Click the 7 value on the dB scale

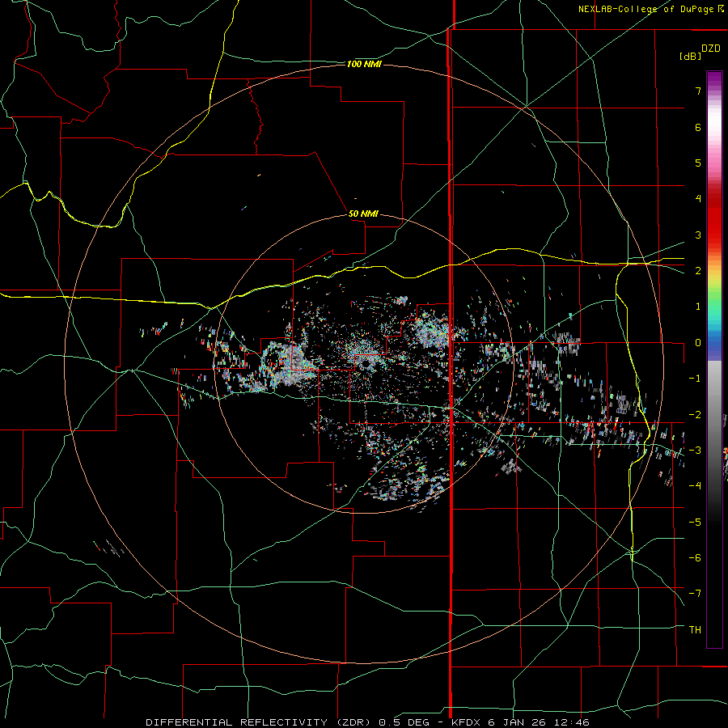coord(698,91)
